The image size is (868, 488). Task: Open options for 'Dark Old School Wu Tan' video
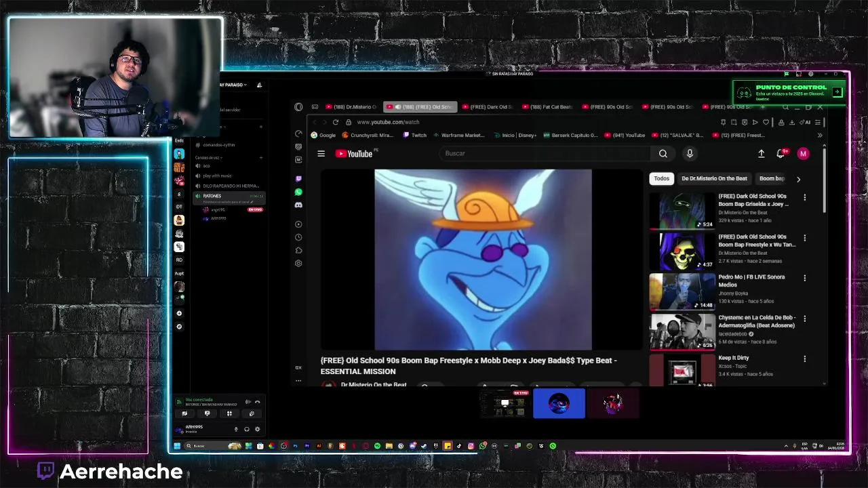(805, 238)
